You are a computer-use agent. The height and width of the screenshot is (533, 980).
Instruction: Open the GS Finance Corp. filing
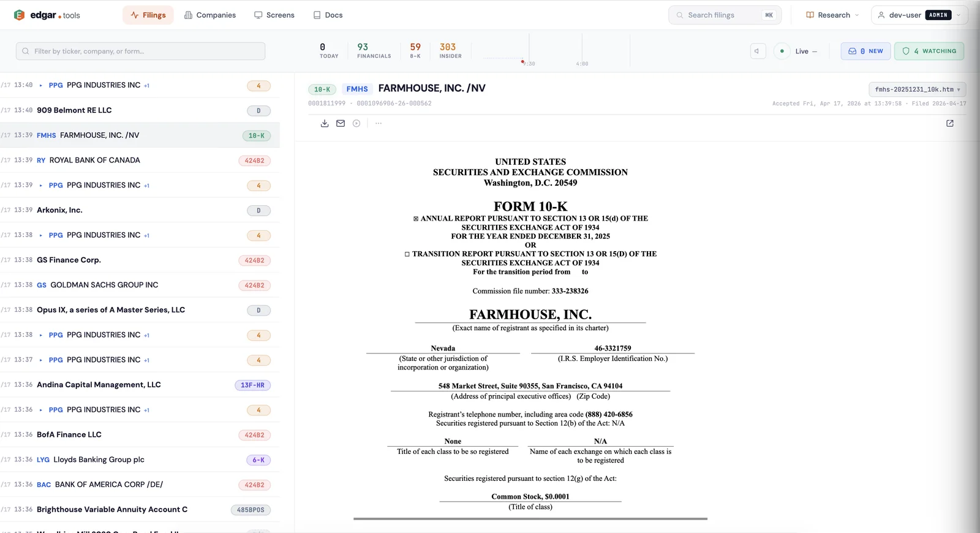pyautogui.click(x=140, y=260)
